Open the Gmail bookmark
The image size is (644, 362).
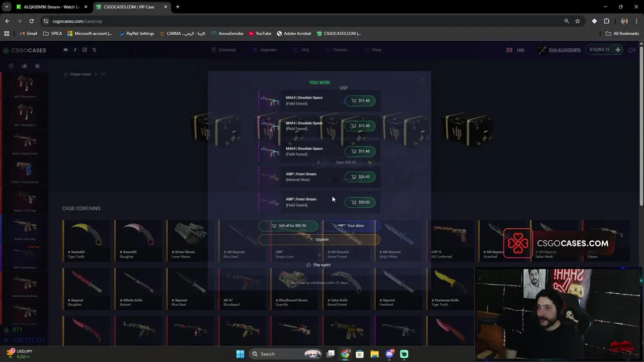tap(28, 33)
